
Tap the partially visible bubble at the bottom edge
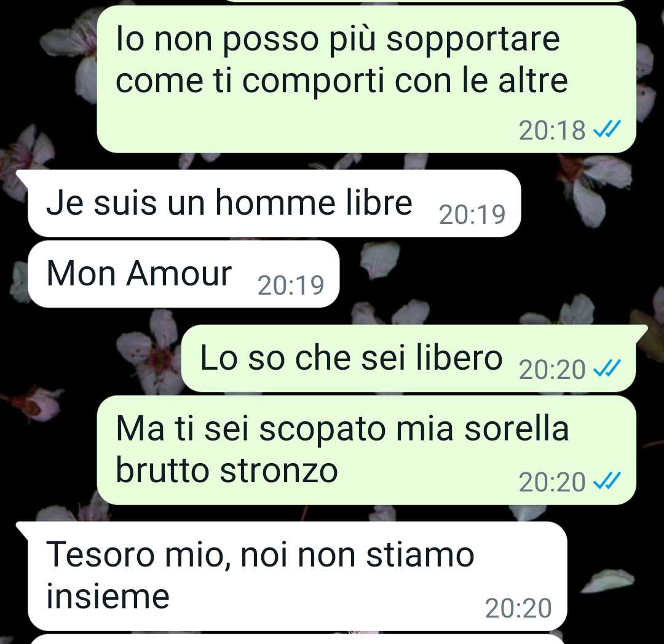coord(296,639)
